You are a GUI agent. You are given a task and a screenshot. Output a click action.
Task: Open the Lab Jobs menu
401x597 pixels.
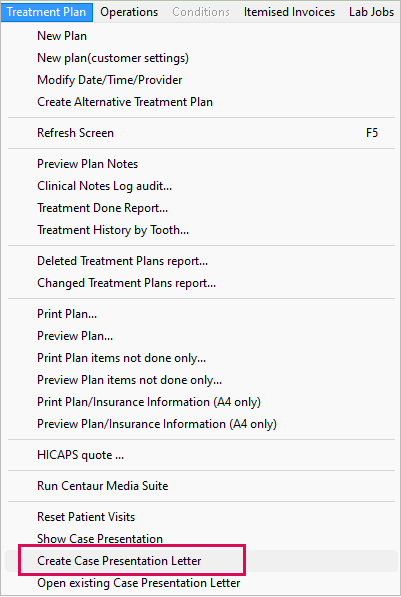tap(371, 12)
